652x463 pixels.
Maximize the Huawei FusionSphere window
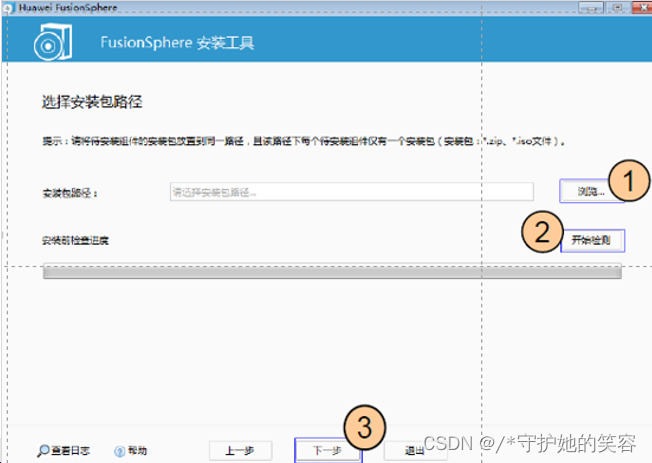617,7
